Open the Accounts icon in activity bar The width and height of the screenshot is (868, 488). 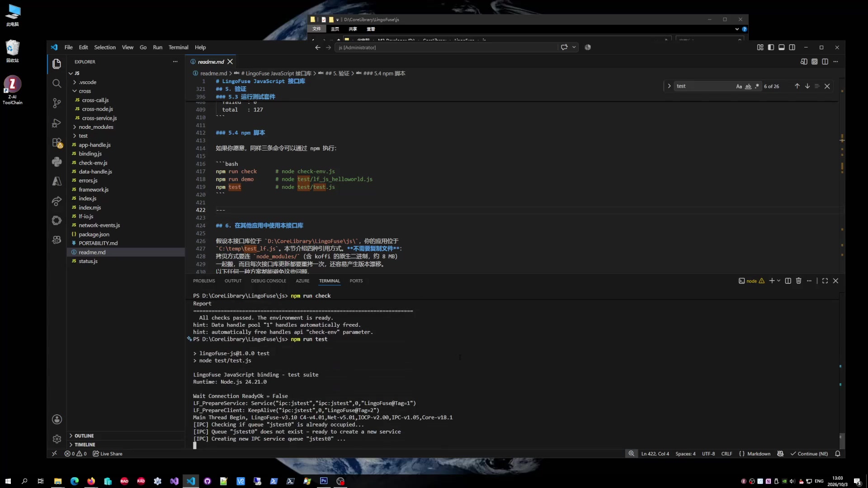pos(57,419)
